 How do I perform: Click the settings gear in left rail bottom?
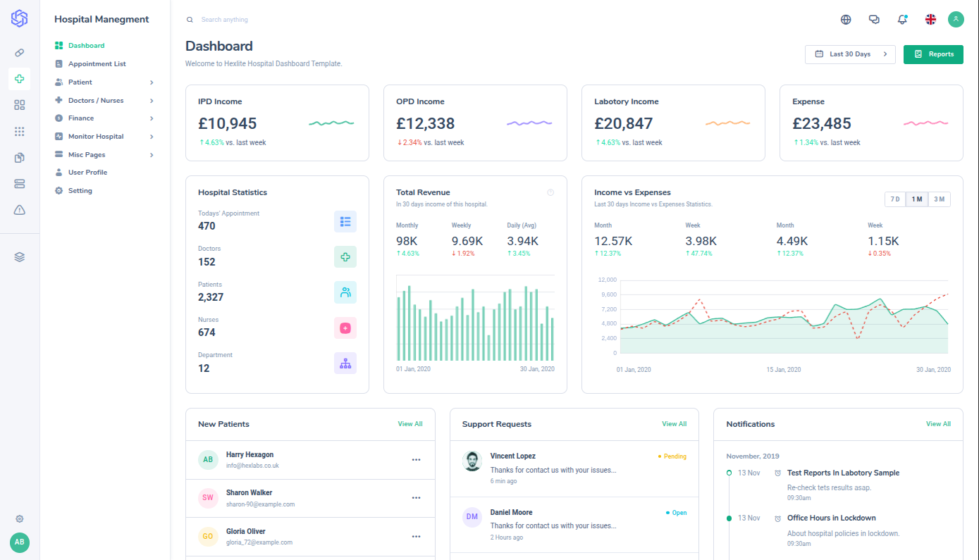click(20, 518)
